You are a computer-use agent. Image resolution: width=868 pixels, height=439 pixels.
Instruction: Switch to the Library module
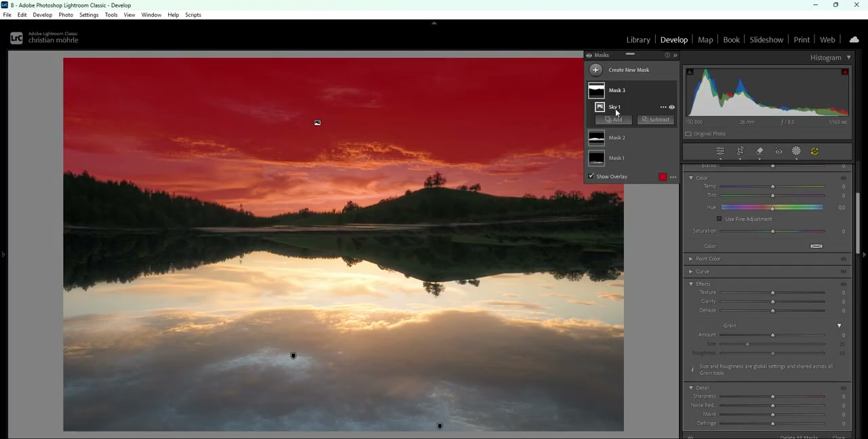click(x=638, y=39)
